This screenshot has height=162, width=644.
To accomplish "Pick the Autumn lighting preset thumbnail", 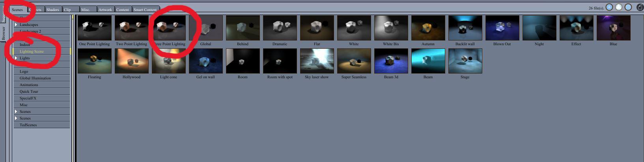I will pyautogui.click(x=428, y=28).
